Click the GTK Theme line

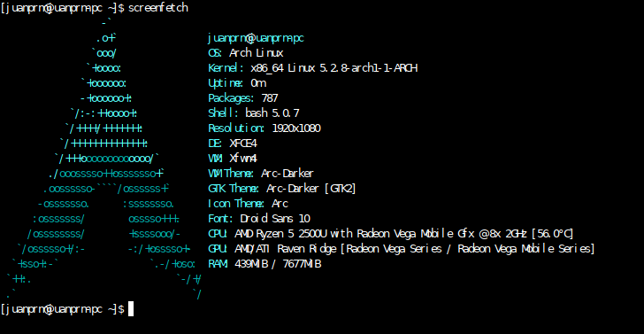tap(281, 189)
